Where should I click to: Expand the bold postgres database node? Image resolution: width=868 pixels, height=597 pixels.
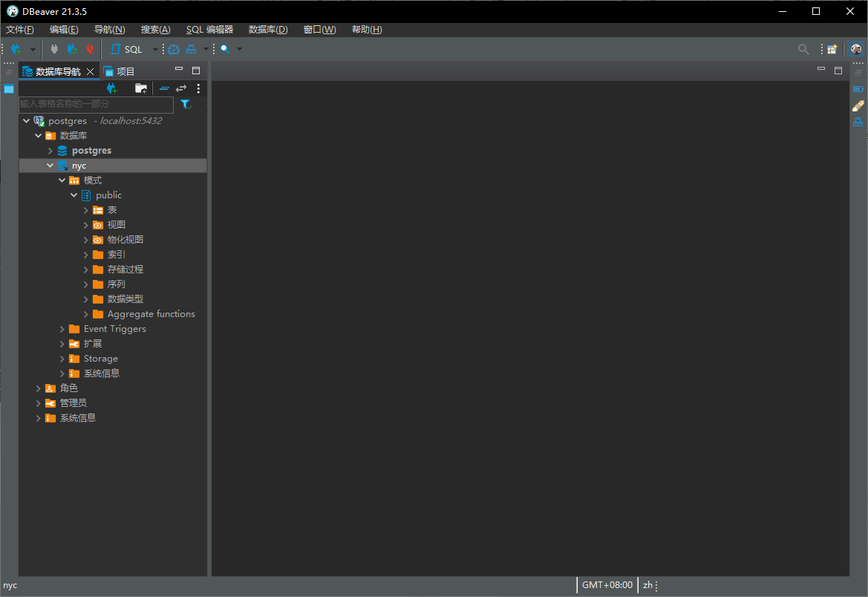point(50,151)
